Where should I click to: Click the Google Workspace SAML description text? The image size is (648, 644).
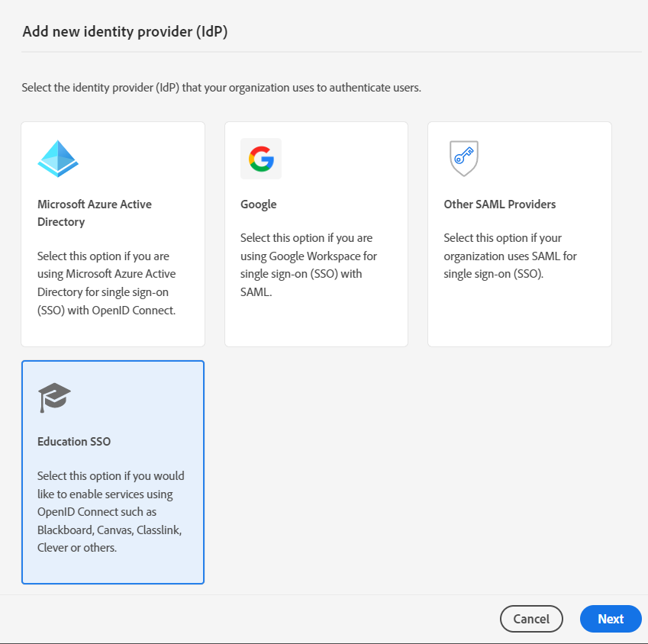[x=308, y=265]
